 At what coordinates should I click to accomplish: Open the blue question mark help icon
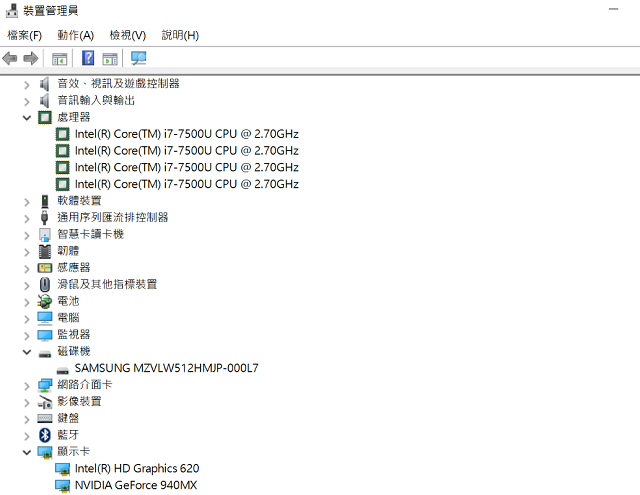[88, 58]
